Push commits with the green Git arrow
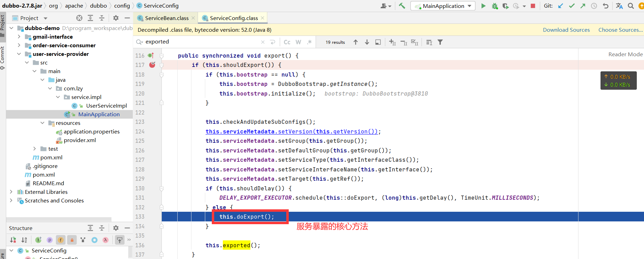This screenshot has height=259, width=644. coord(583,6)
